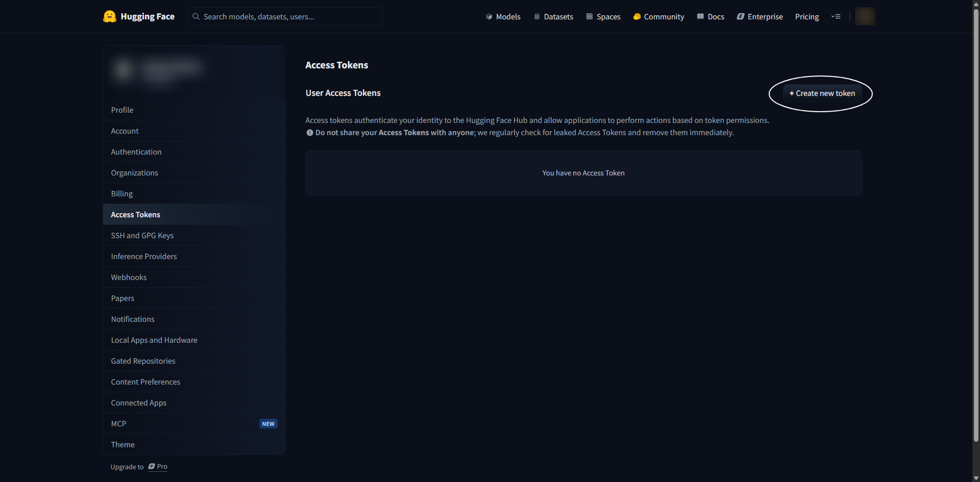
Task: Open Inference Providers settings
Action: tap(194, 256)
